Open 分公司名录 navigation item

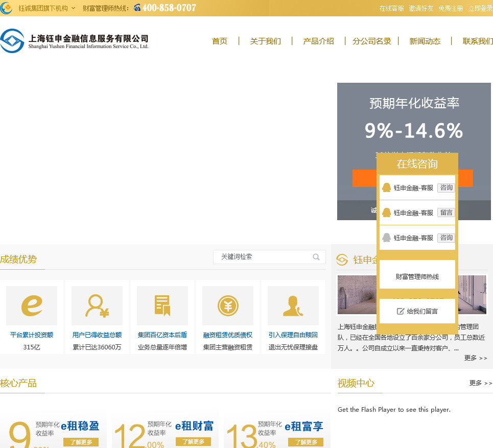[371, 41]
